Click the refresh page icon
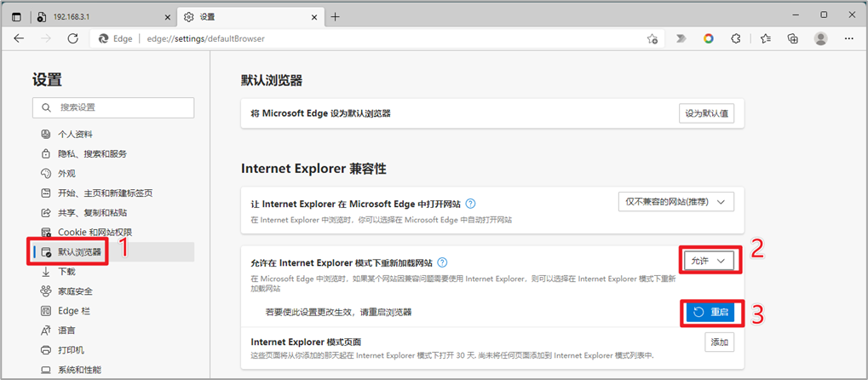Viewport: 868px width, 380px height. [72, 38]
